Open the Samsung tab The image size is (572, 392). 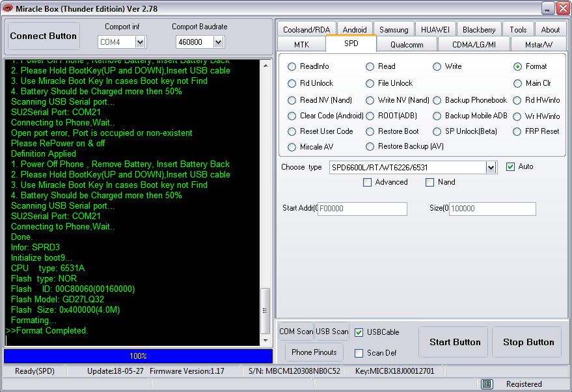(x=394, y=29)
